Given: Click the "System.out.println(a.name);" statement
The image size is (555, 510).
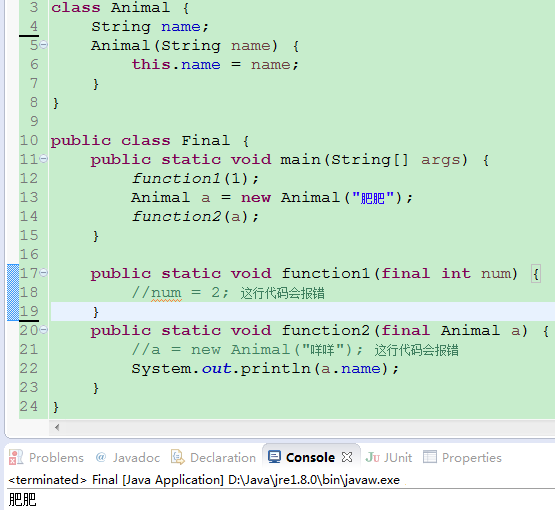Looking at the screenshot, I should click(265, 369).
